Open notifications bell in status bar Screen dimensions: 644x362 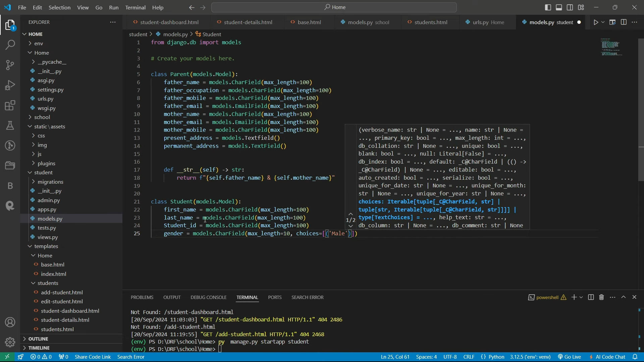coord(635,357)
